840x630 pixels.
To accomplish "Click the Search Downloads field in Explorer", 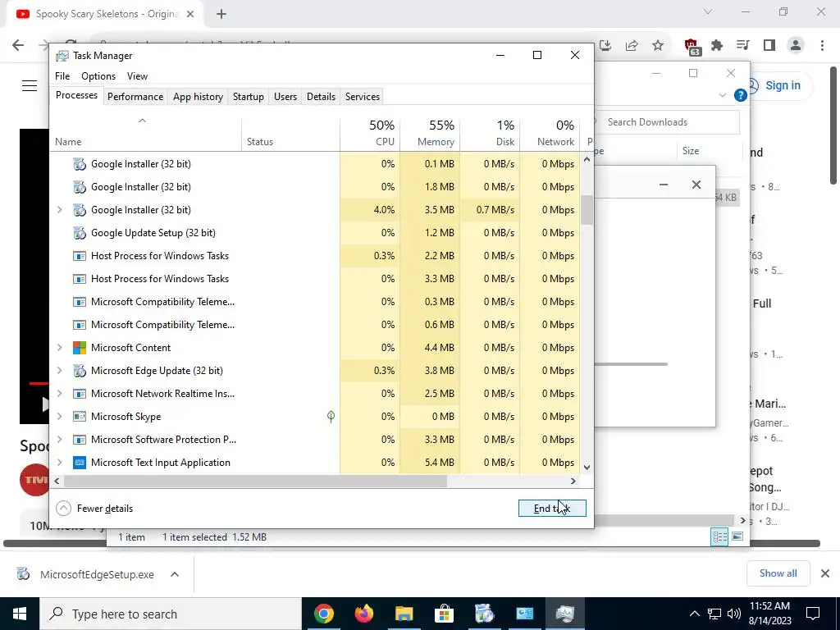I will [x=669, y=122].
